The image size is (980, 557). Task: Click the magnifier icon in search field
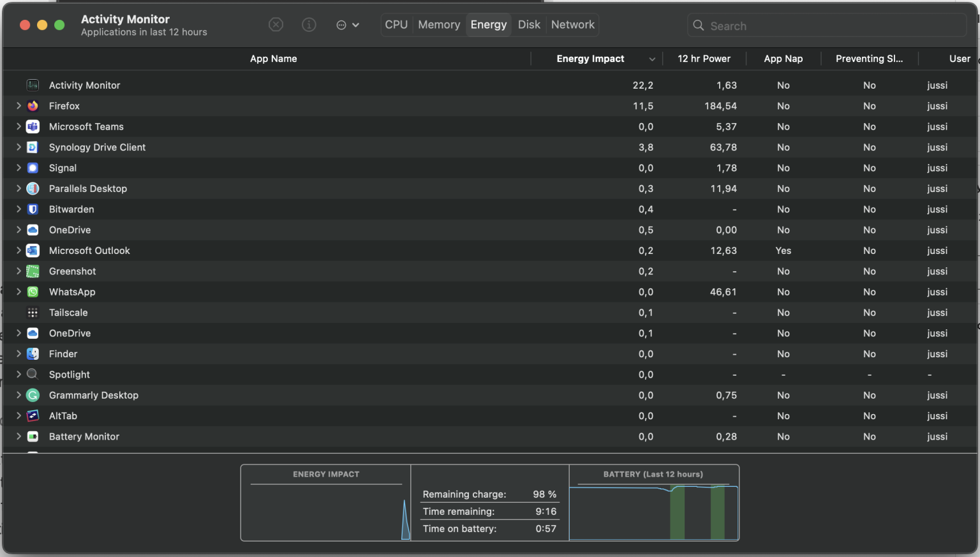[x=699, y=26]
